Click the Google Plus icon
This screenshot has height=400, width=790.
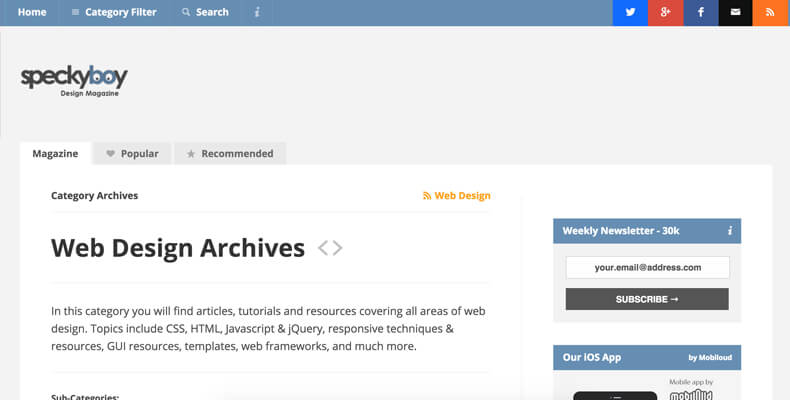[x=664, y=12]
